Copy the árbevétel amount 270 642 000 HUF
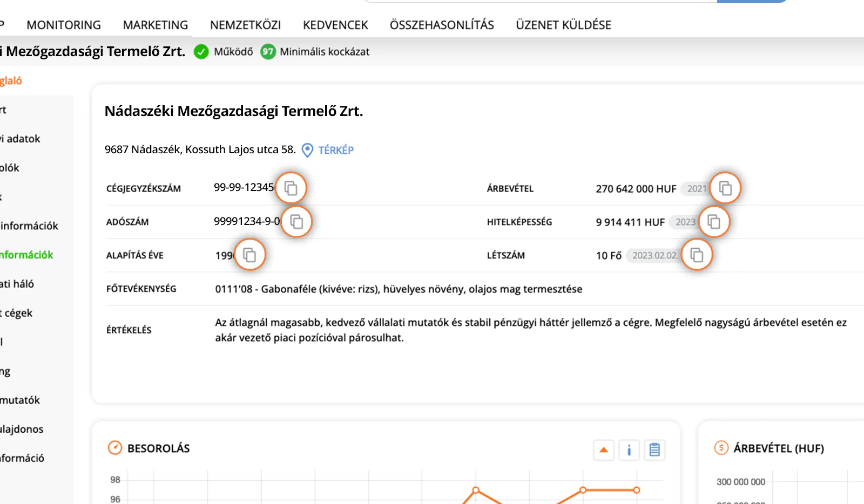 pyautogui.click(x=725, y=188)
